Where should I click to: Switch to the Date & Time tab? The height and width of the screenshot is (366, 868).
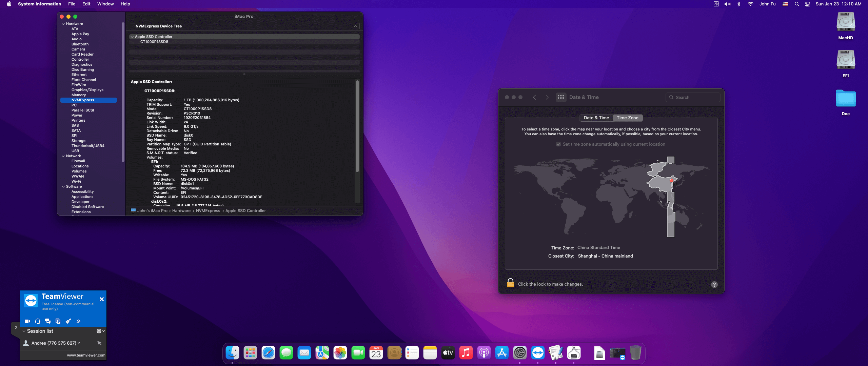tap(596, 118)
